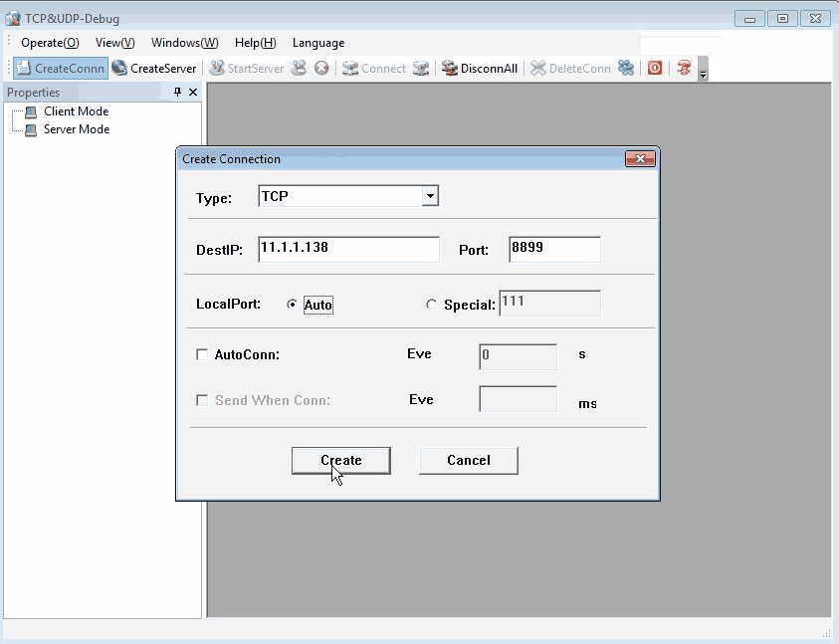Close the Create Connection dialog

[x=640, y=159]
